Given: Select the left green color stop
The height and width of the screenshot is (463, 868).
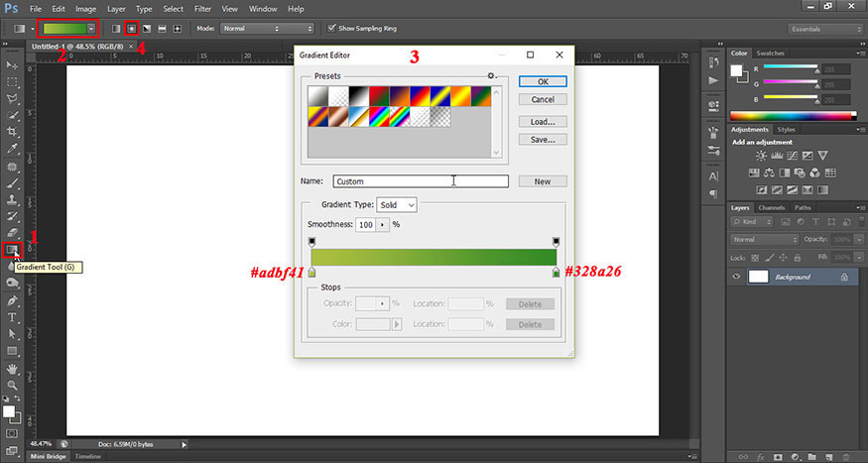Looking at the screenshot, I should pos(312,273).
